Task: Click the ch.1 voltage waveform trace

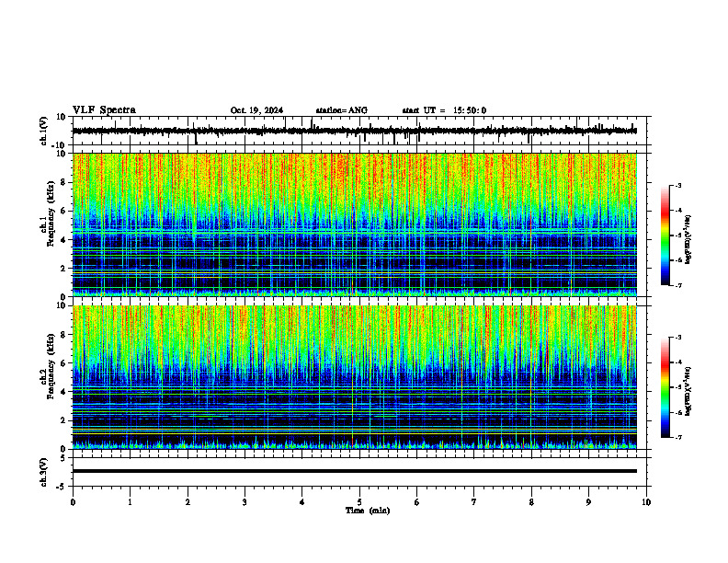Action: pos(355,131)
